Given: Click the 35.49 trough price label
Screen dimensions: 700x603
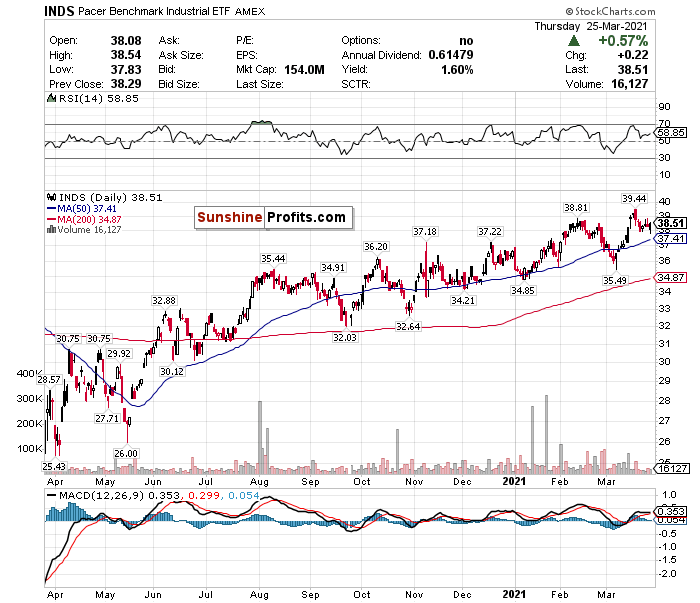Looking at the screenshot, I should [x=615, y=281].
